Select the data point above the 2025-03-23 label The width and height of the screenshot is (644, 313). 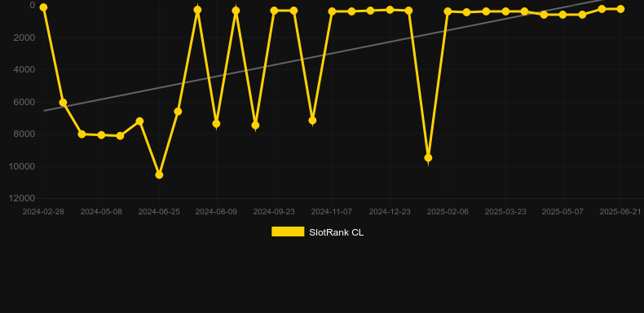505,11
